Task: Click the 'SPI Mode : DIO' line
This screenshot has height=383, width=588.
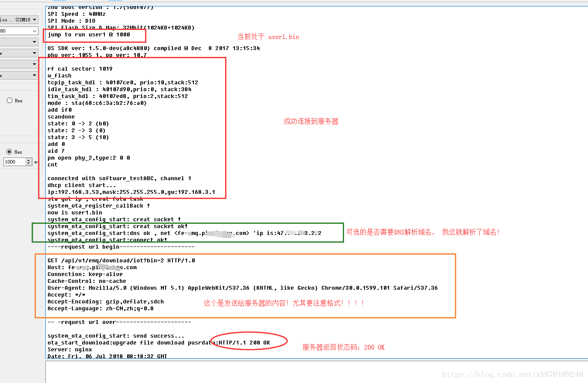Action: tap(71, 21)
